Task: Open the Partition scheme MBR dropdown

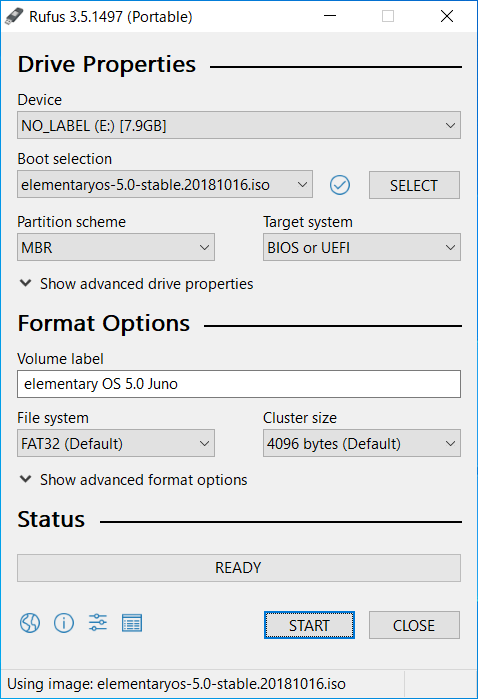Action: (116, 247)
